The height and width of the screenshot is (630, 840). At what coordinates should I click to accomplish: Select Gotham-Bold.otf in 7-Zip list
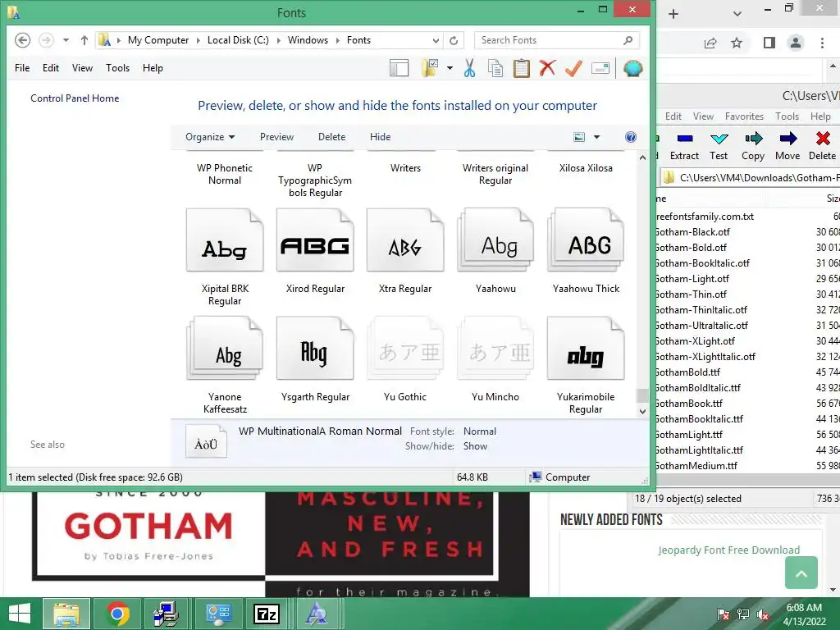pyautogui.click(x=691, y=248)
